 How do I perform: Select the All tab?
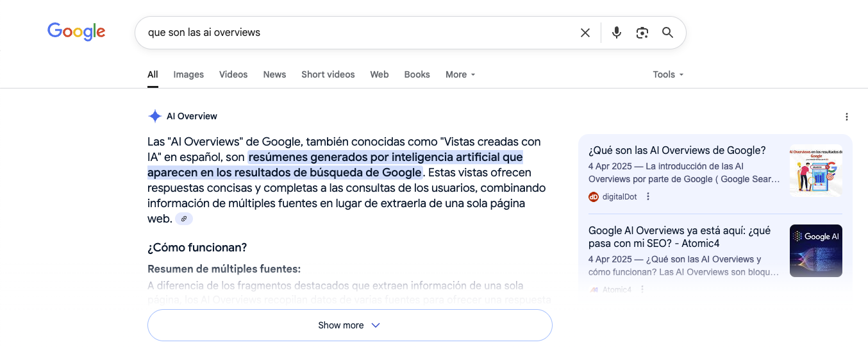[153, 74]
